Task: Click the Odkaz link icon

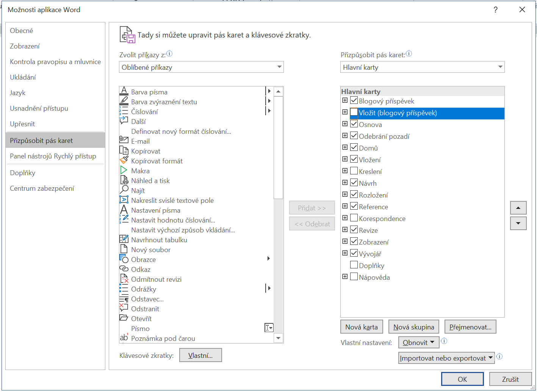Action: click(124, 269)
